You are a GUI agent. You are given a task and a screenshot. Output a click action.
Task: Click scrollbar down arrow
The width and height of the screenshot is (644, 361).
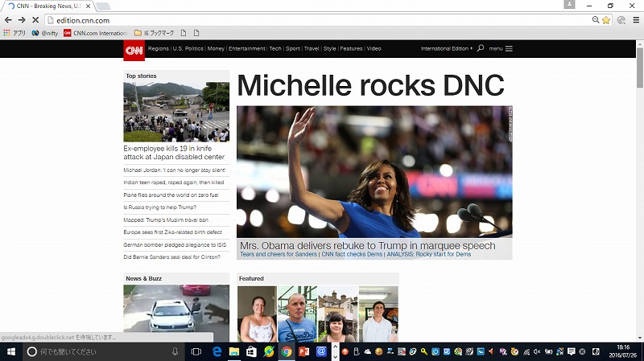[x=640, y=338]
